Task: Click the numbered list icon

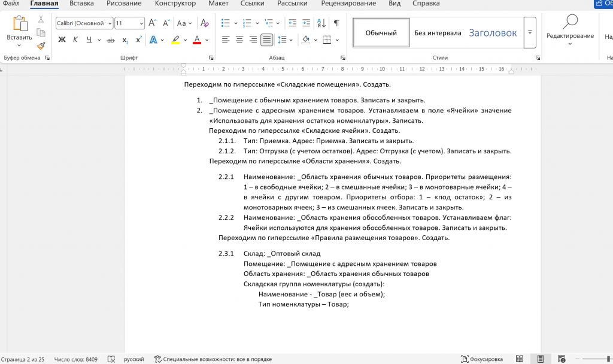Action: [247, 23]
